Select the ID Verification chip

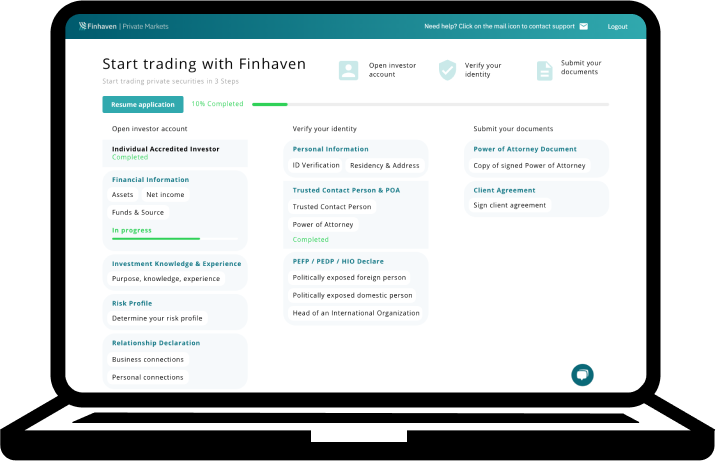pyautogui.click(x=316, y=165)
